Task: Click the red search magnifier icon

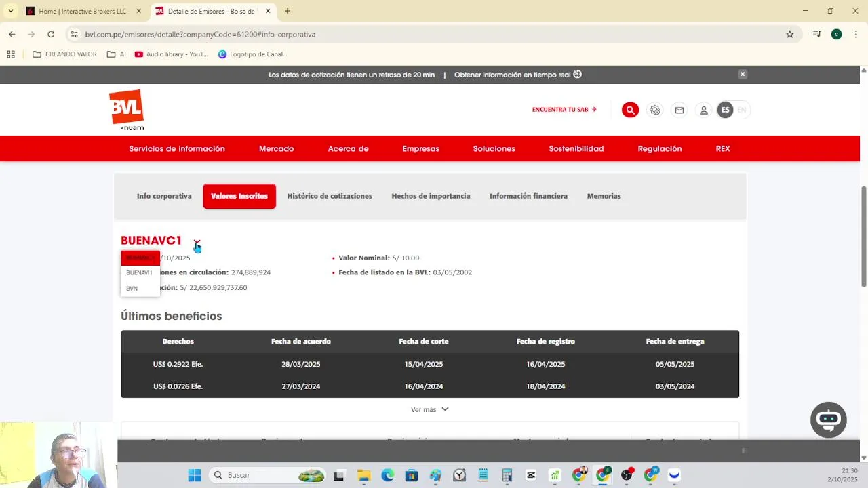Action: tap(630, 110)
